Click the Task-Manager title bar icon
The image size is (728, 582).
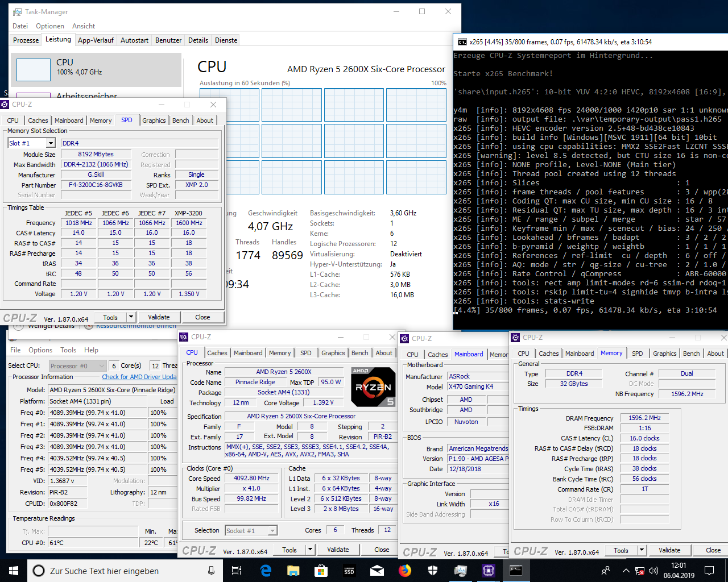coord(18,11)
